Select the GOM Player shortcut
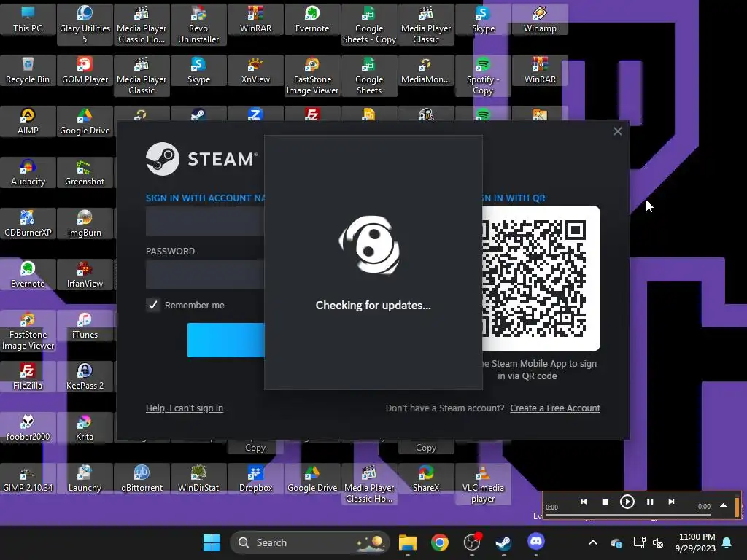 tap(85, 71)
